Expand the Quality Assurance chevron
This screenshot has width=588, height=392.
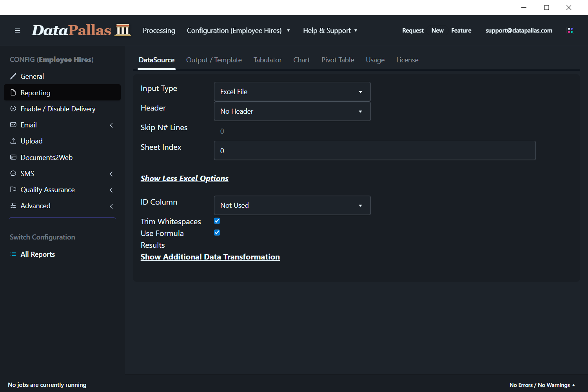click(x=111, y=190)
